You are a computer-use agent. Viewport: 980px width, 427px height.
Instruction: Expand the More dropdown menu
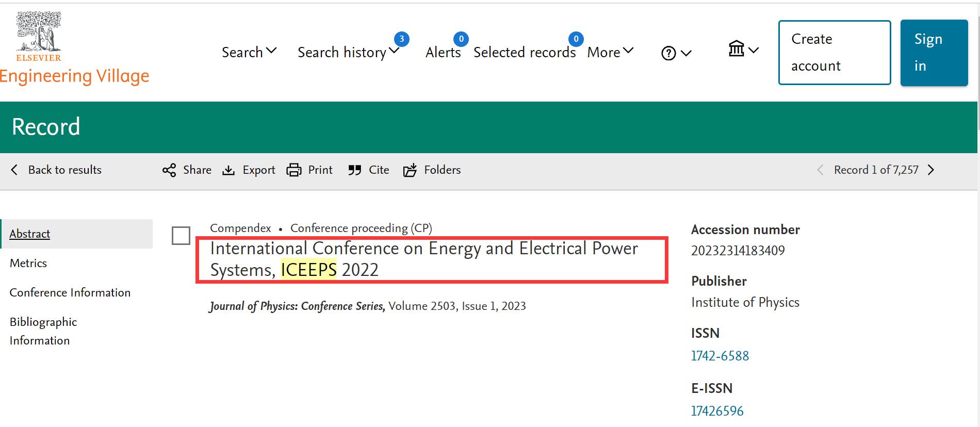pyautogui.click(x=610, y=52)
